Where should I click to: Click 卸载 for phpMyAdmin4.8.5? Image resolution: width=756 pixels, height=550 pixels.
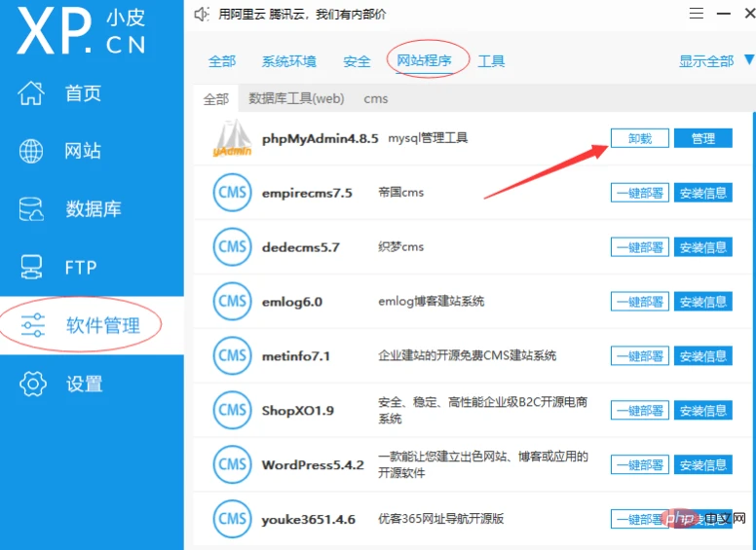tap(640, 138)
